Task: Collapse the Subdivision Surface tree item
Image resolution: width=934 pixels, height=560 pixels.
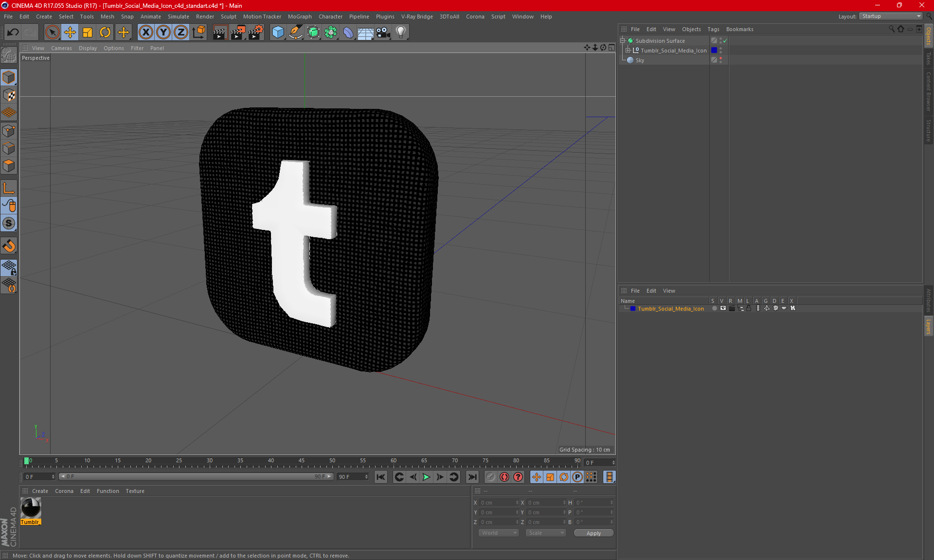Action: point(623,41)
